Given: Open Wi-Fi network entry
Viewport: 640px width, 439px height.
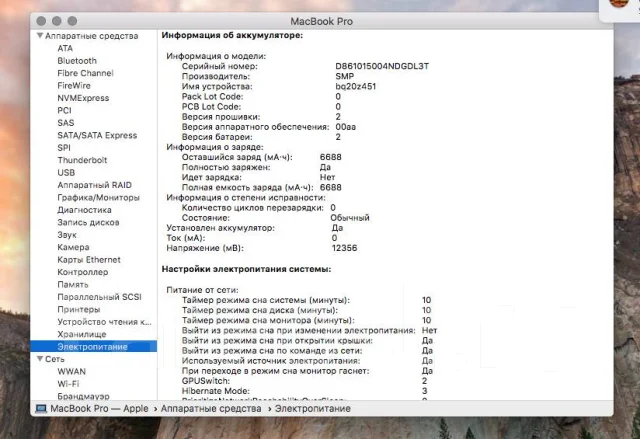Looking at the screenshot, I should click(x=68, y=384).
